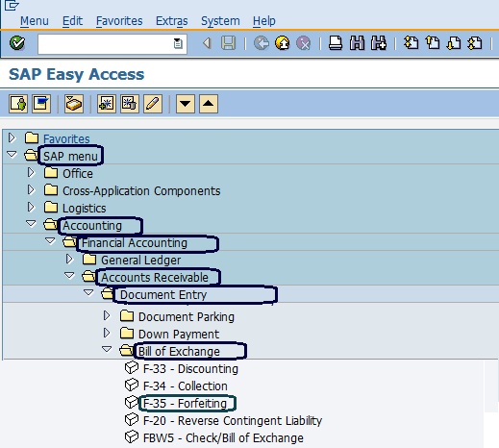This screenshot has height=448, width=499.
Task: Expand the General Ledger node
Action: click(x=69, y=259)
